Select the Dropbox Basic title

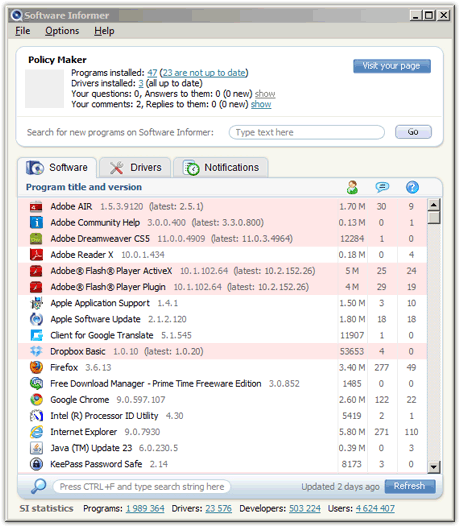[x=78, y=352]
